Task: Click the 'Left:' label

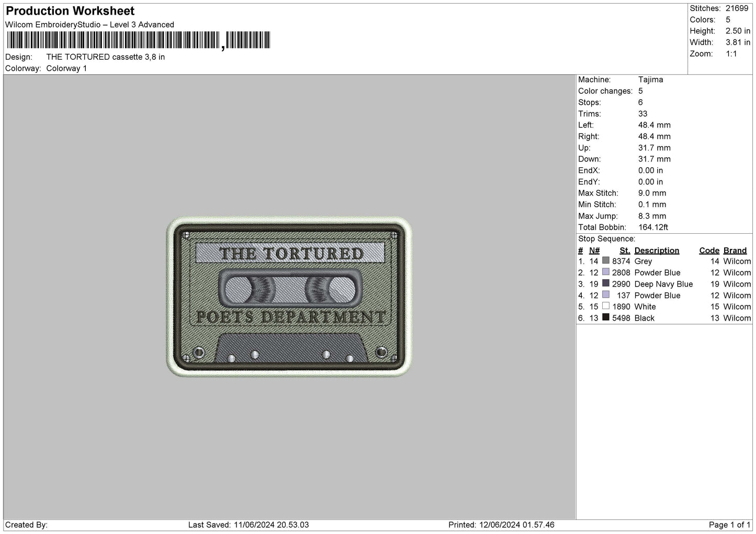Action: click(586, 125)
